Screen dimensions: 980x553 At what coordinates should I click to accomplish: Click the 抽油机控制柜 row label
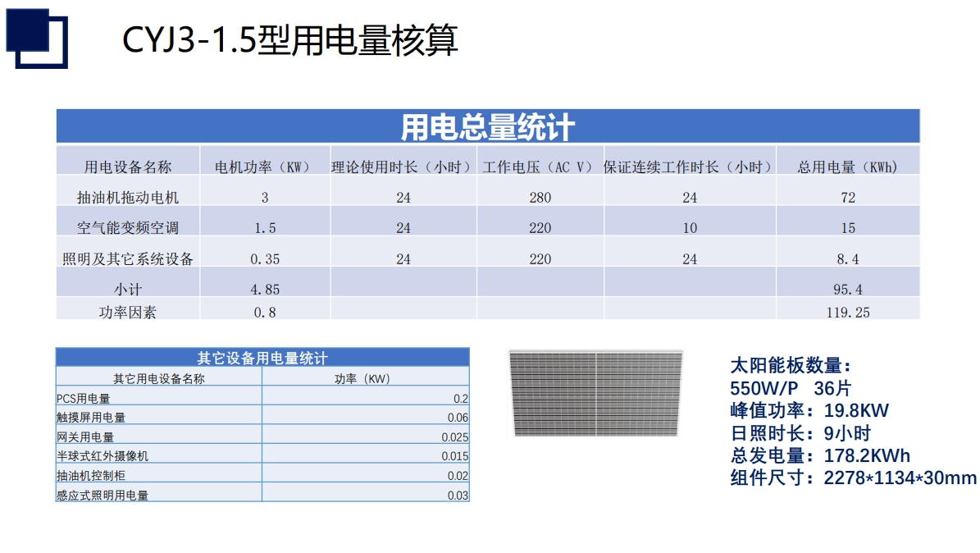(x=91, y=475)
